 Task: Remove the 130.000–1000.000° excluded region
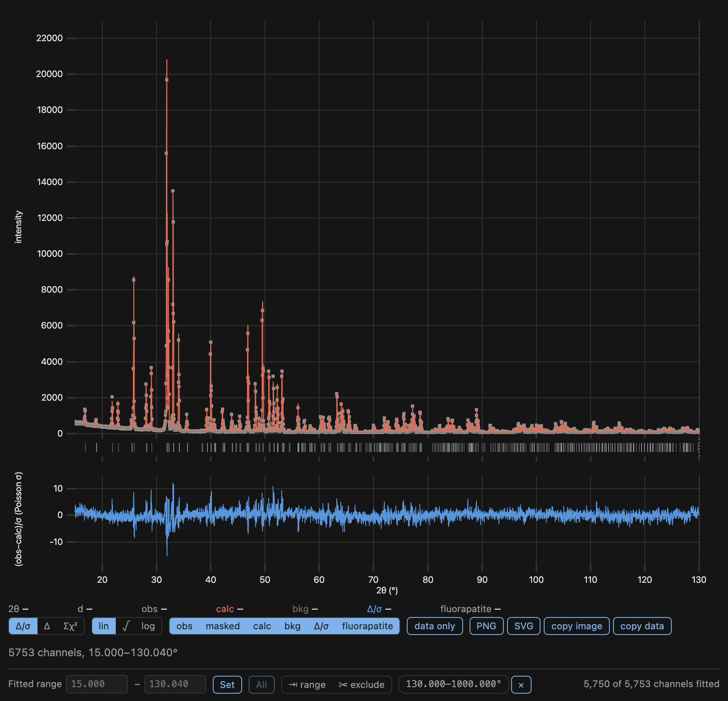[521, 685]
